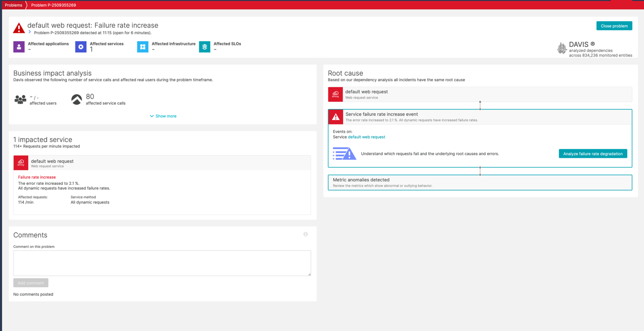644x331 pixels.
Task: Click the Comments info icon
Action: click(305, 234)
